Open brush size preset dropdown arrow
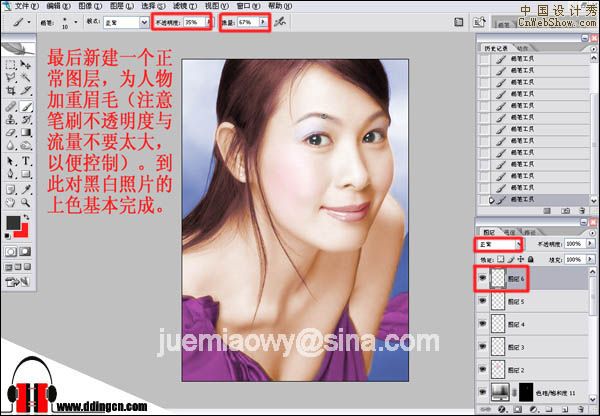600x416 pixels. click(x=75, y=22)
